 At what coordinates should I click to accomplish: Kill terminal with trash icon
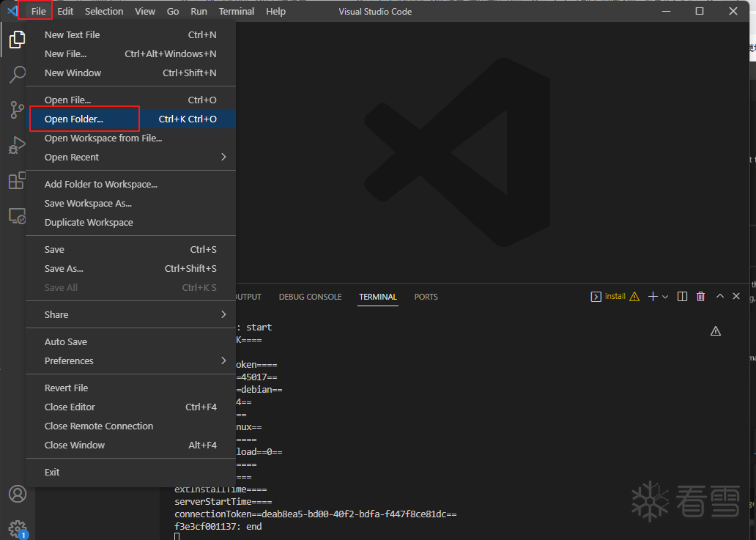700,297
